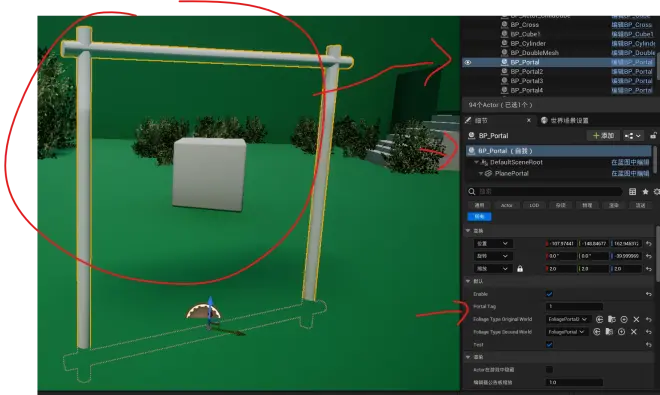The width and height of the screenshot is (660, 395).
Task: Toggle the details panel lock icon
Action: point(653,136)
